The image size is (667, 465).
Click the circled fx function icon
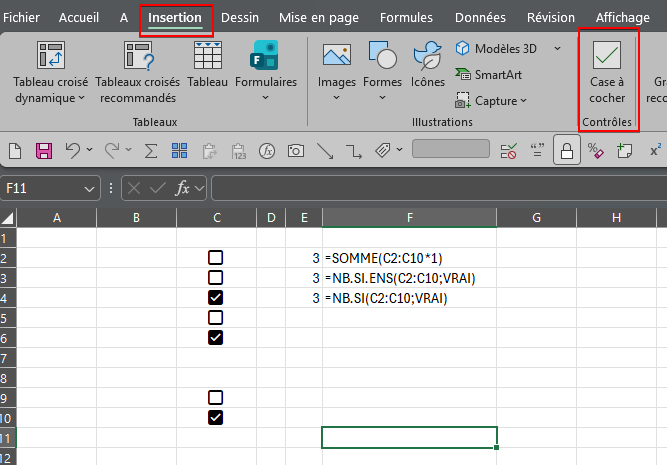(267, 151)
